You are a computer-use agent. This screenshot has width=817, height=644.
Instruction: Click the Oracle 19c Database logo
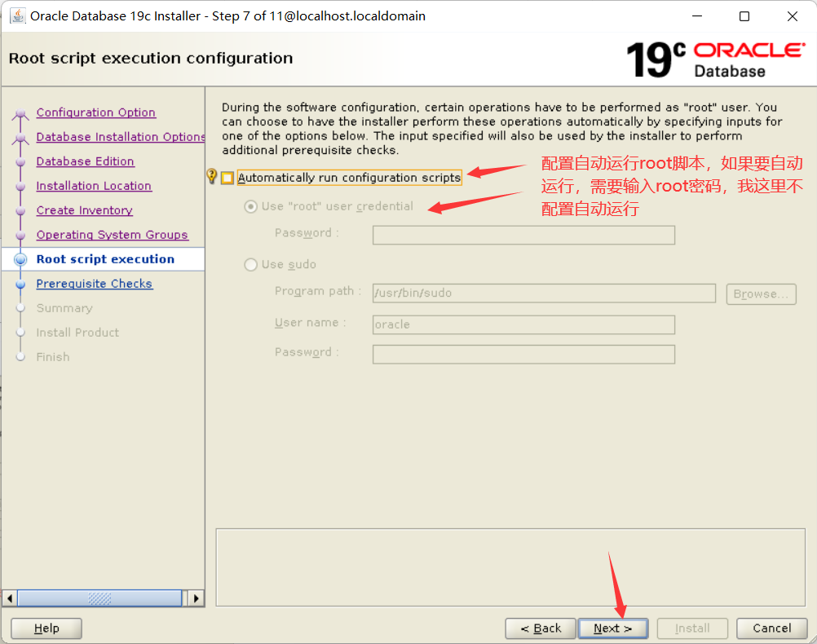coord(716,60)
